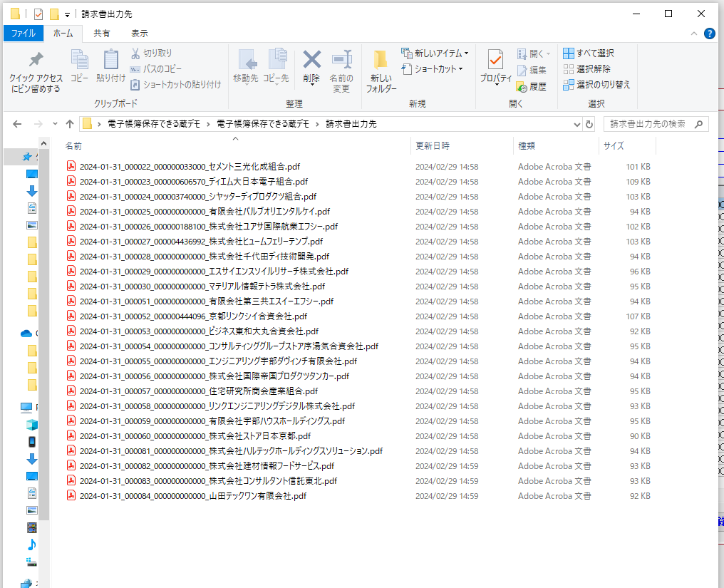Go up one folder level arrow
724x588 pixels.
pyautogui.click(x=70, y=124)
